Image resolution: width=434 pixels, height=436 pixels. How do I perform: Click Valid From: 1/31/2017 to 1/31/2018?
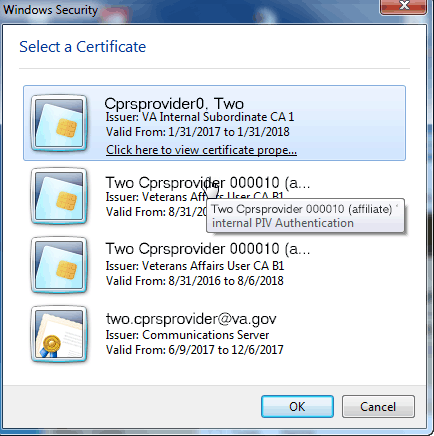coord(198,132)
